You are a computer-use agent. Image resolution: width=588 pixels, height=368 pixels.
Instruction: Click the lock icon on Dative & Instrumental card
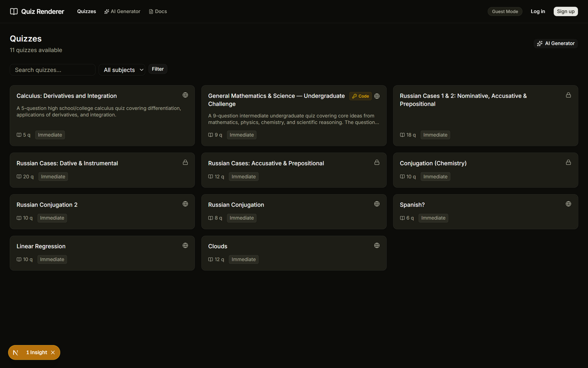click(185, 162)
